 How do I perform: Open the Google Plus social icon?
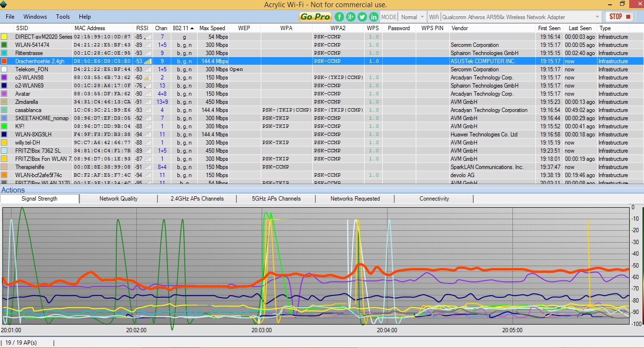click(351, 17)
